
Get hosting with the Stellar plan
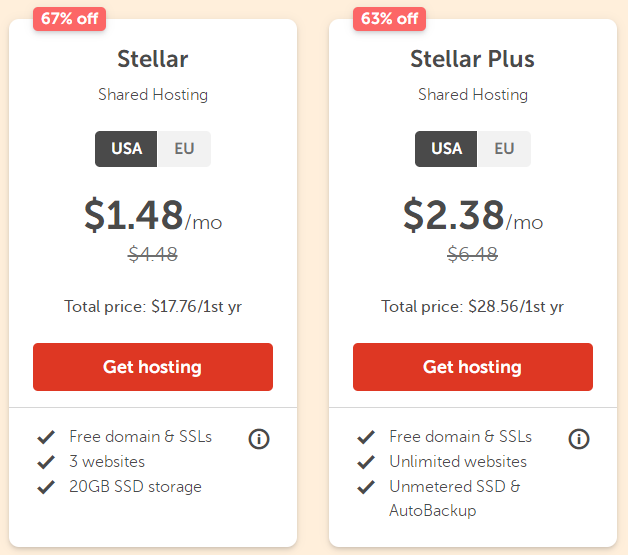coord(153,367)
